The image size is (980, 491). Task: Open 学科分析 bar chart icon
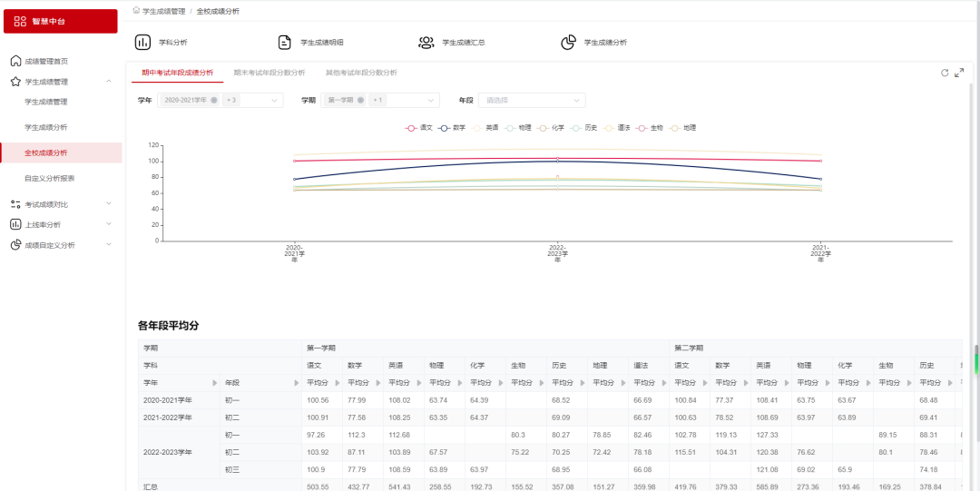143,43
